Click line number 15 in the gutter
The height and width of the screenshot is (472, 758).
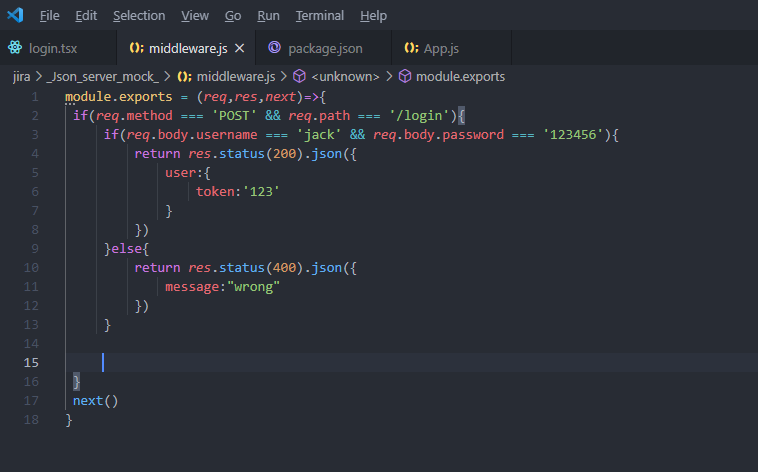point(31,363)
